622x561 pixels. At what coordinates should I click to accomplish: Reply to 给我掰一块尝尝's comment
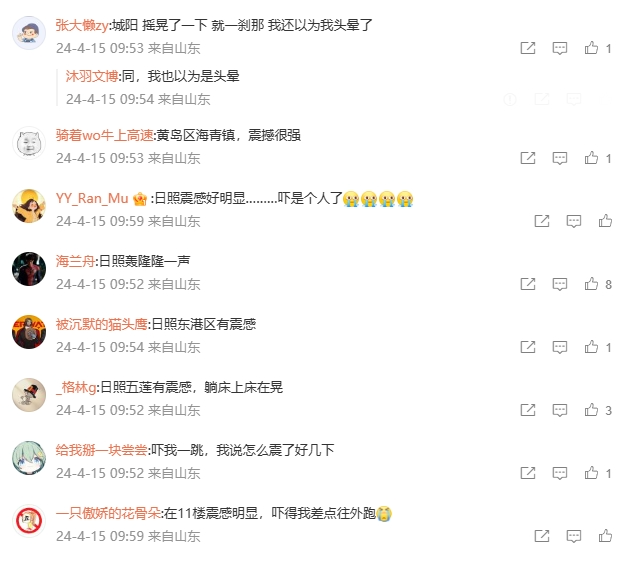[x=559, y=473]
